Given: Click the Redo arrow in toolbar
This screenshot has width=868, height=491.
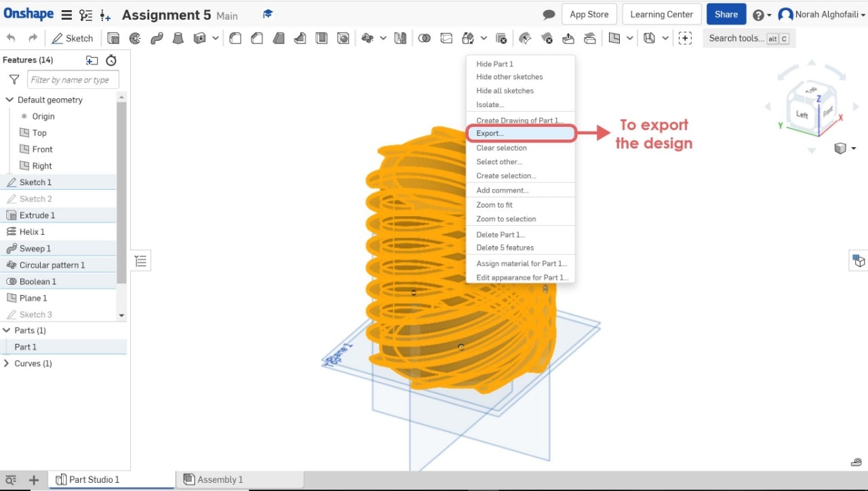Looking at the screenshot, I should (33, 39).
